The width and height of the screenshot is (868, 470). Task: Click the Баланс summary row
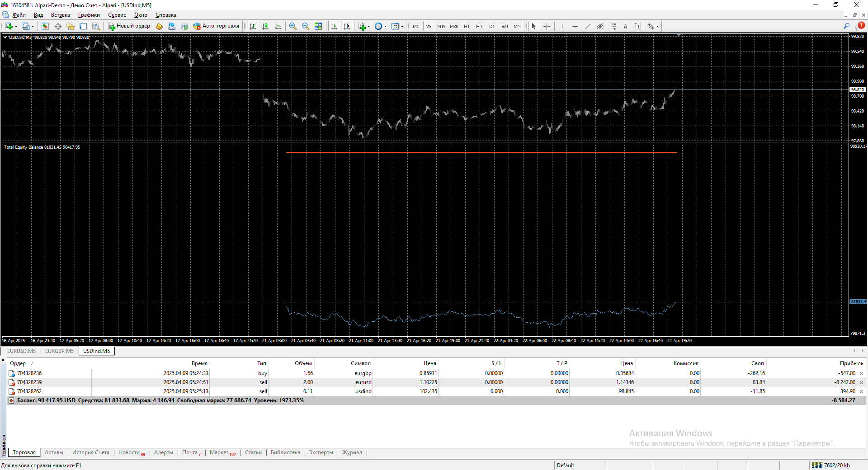coord(437,400)
